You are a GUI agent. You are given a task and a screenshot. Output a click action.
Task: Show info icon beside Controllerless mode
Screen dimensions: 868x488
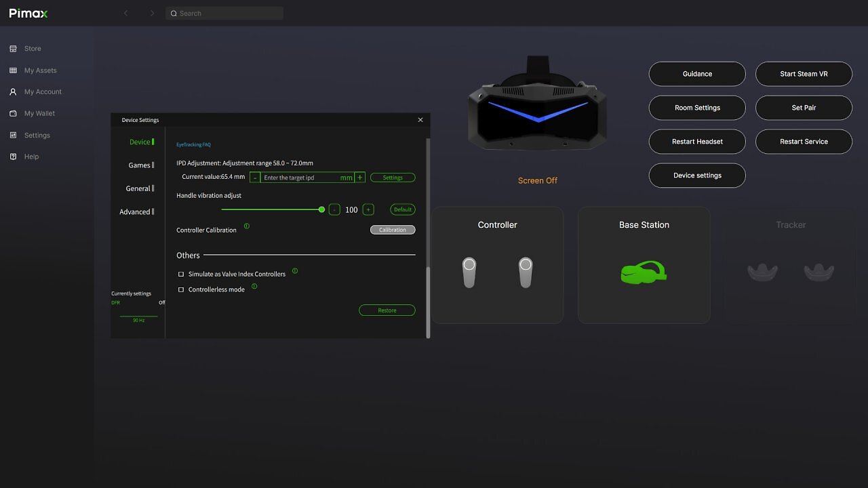click(x=254, y=287)
